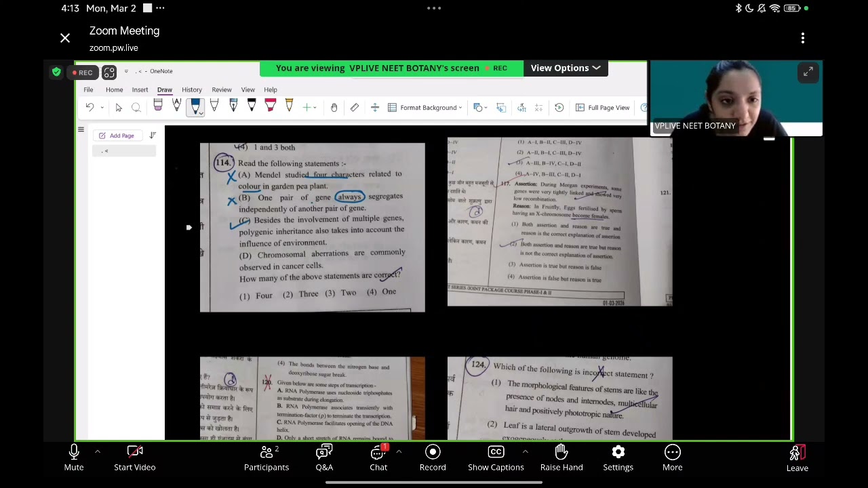This screenshot has width=868, height=488.
Task: Open the More options menu
Action: 673,457
